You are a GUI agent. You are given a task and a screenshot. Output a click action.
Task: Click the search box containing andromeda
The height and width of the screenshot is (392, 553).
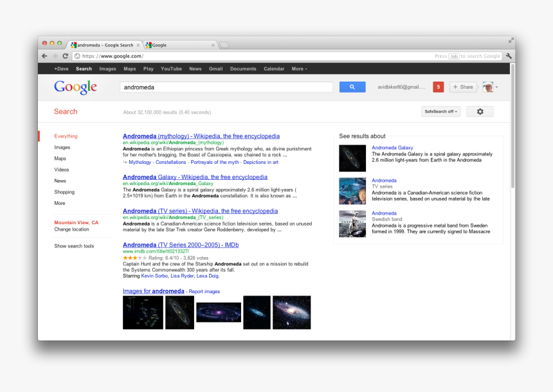pos(226,87)
